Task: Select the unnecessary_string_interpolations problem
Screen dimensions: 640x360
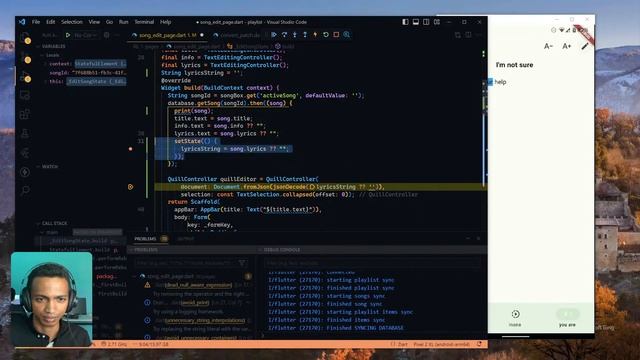Action: 205,320
